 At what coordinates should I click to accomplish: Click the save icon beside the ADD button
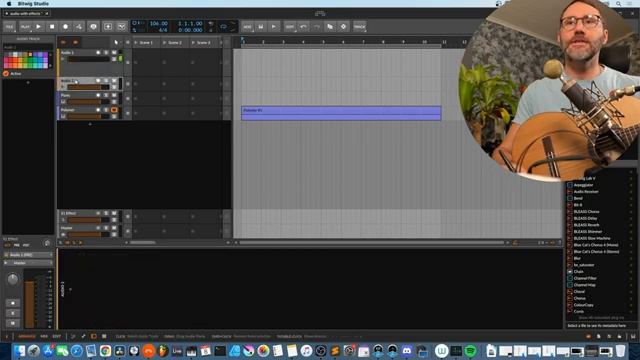260,27
